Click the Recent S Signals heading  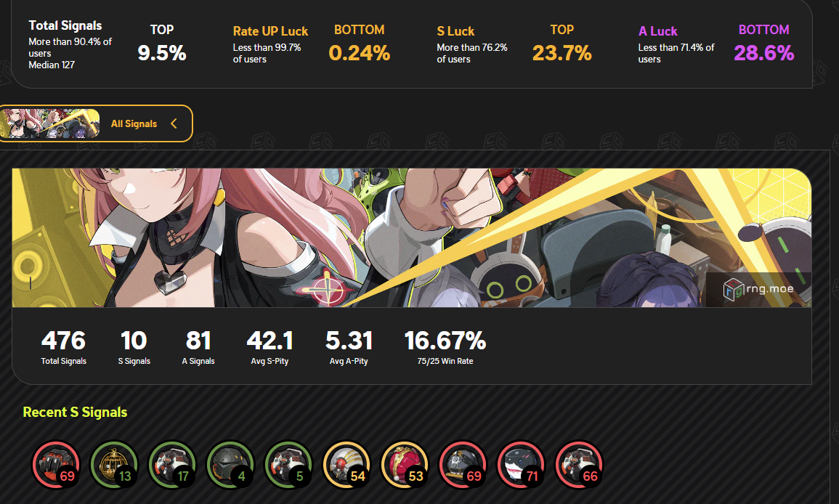[x=75, y=412]
